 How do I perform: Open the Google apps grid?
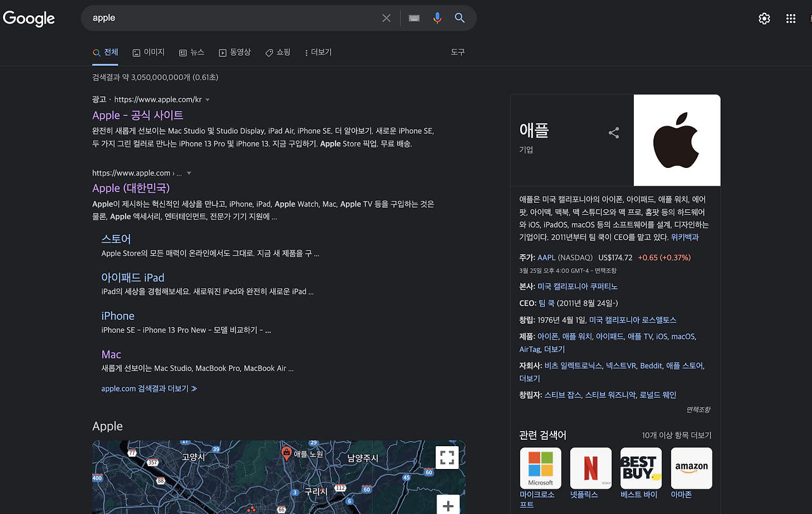(790, 18)
